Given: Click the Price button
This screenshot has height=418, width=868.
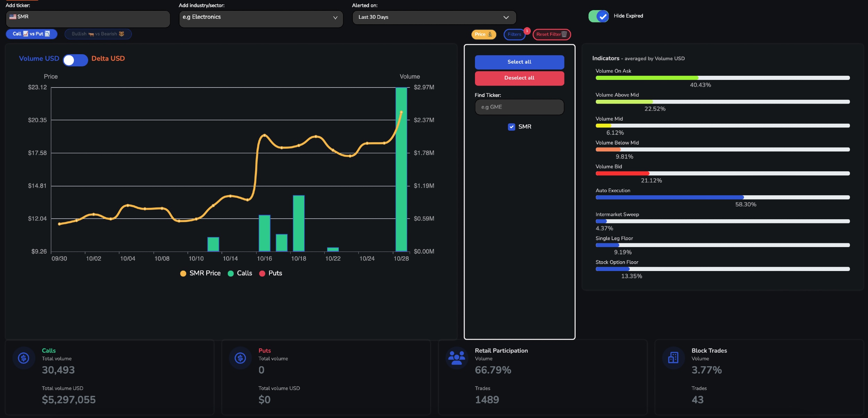Looking at the screenshot, I should click(484, 34).
